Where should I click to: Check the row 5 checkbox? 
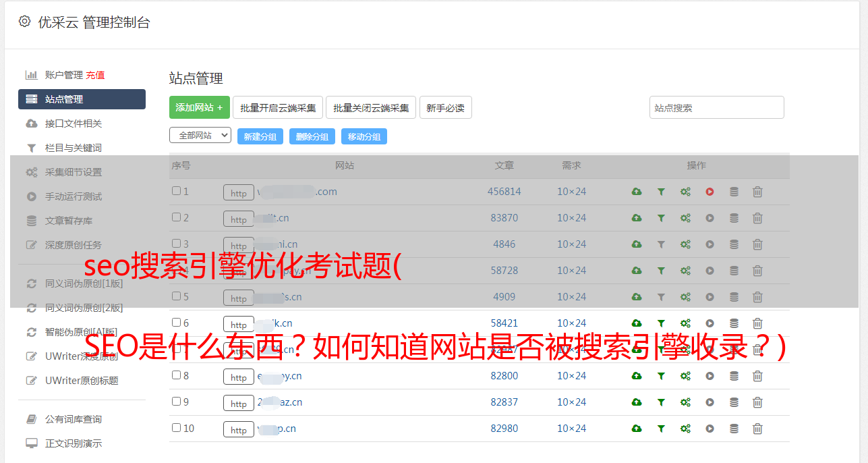click(176, 296)
